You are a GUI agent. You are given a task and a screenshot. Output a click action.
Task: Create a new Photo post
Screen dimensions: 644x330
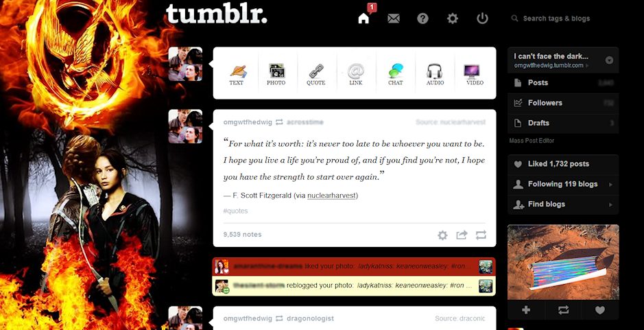click(x=276, y=74)
